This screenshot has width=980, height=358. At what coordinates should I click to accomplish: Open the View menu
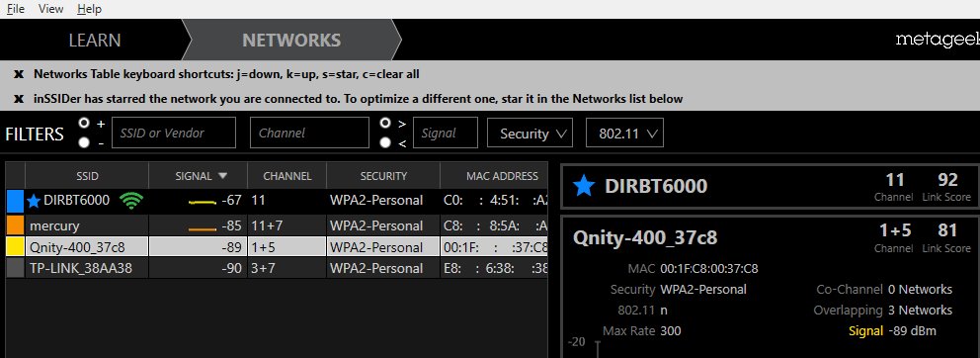click(x=50, y=9)
